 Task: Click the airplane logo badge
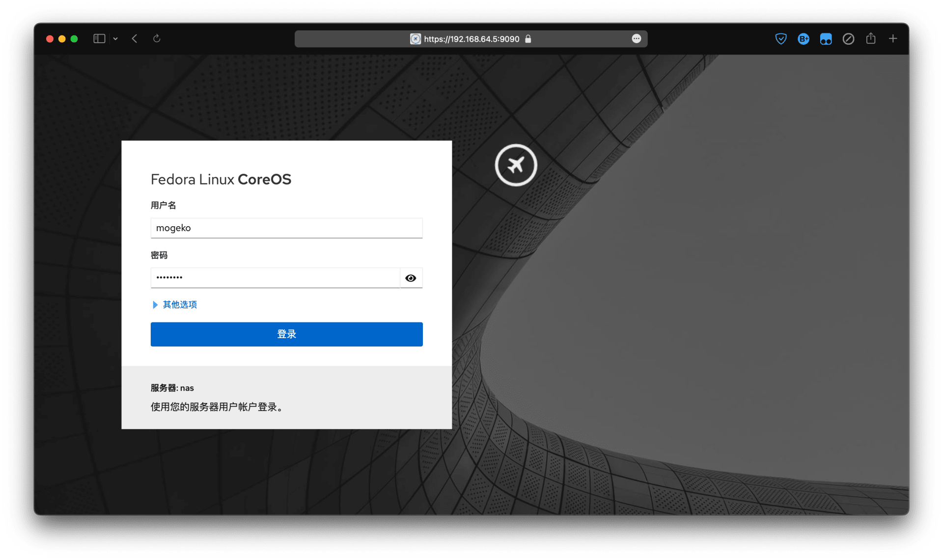tap(516, 165)
